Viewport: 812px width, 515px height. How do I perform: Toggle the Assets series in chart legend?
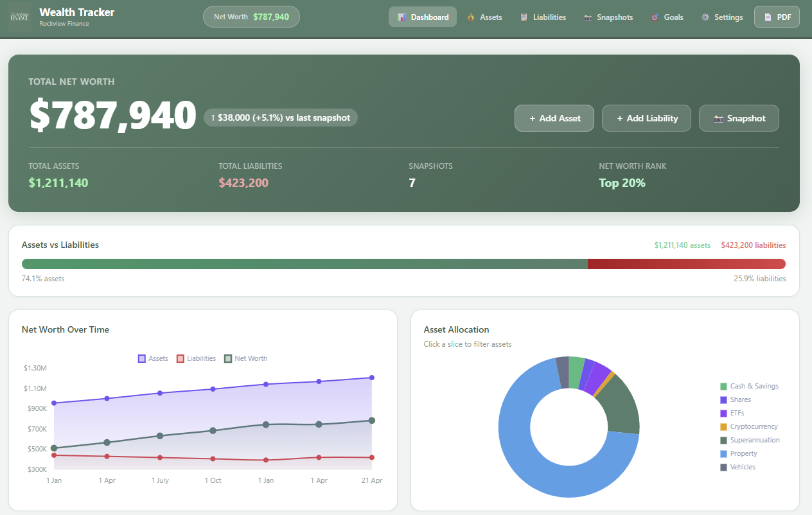pos(153,358)
